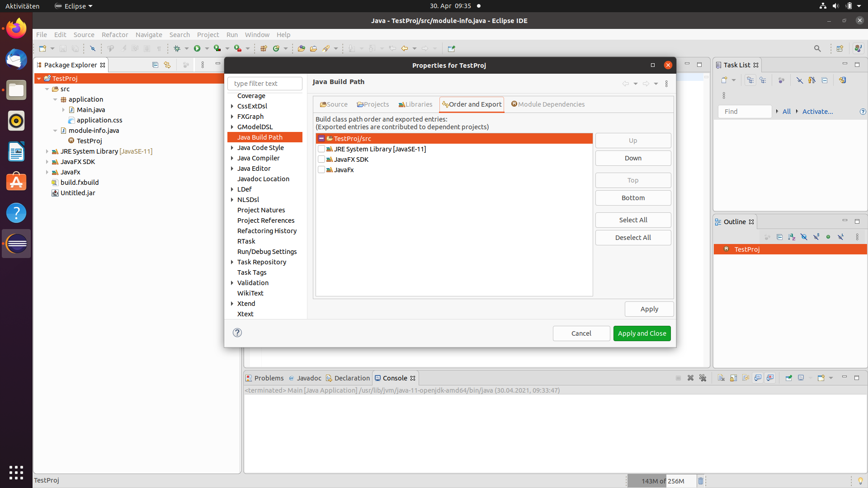Open the Eclipse application menu in top bar
Image resolution: width=868 pixels, height=488 pixels.
73,6
